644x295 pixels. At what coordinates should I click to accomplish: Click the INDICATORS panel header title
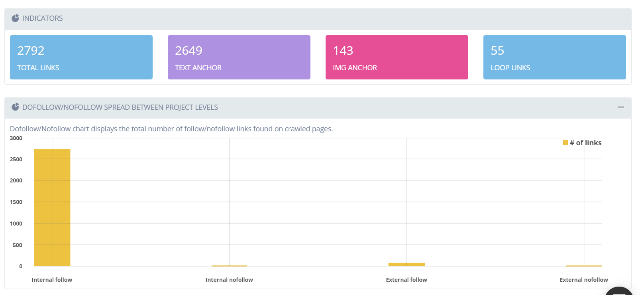pyautogui.click(x=43, y=18)
